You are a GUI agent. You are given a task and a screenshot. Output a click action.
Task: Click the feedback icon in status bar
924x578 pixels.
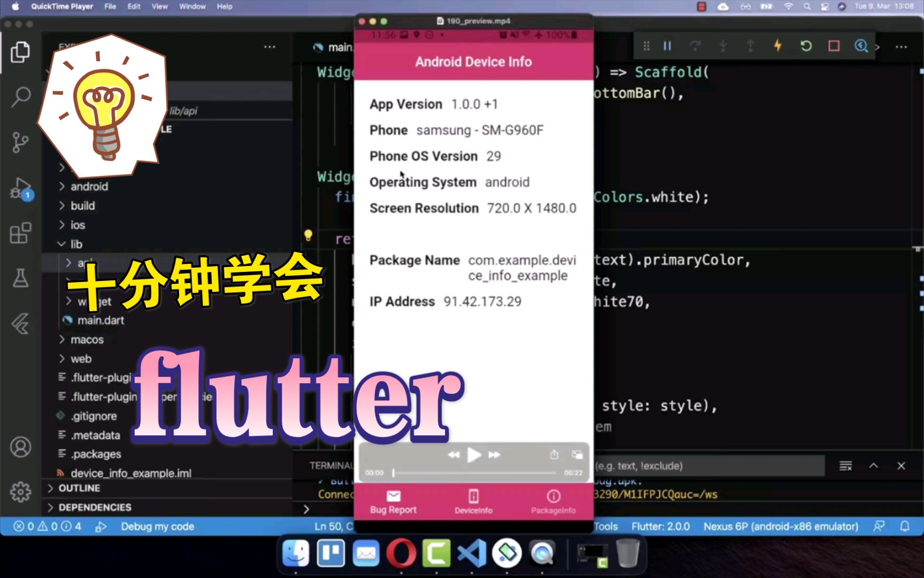point(879,527)
